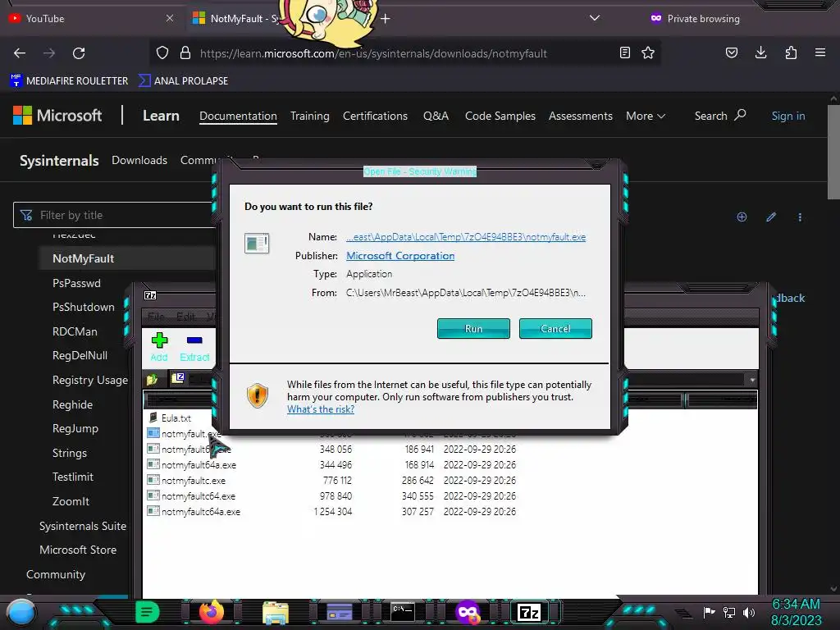
Task: Click the site security padlock icon
Action: pos(185,53)
